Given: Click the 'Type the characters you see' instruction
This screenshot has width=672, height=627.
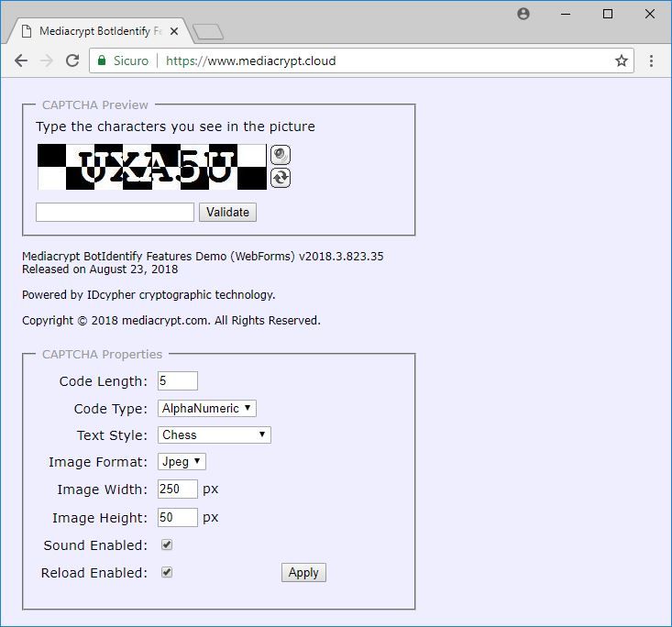Looking at the screenshot, I should [175, 126].
